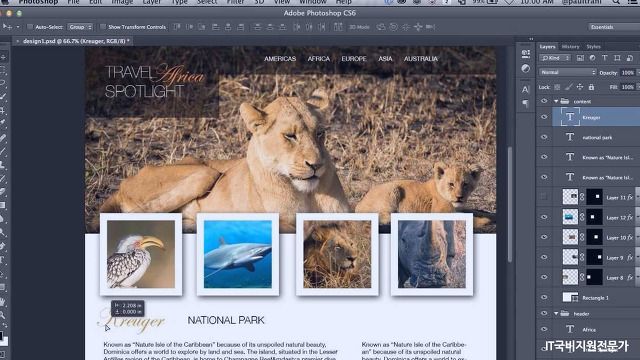Viewport: 640px width, 360px height.
Task: Switch to the History tab
Action: click(570, 47)
